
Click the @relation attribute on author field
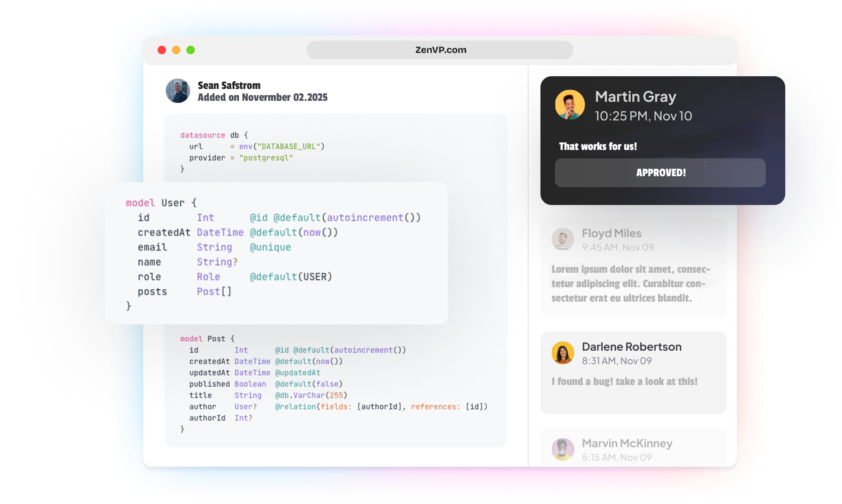pyautogui.click(x=381, y=407)
